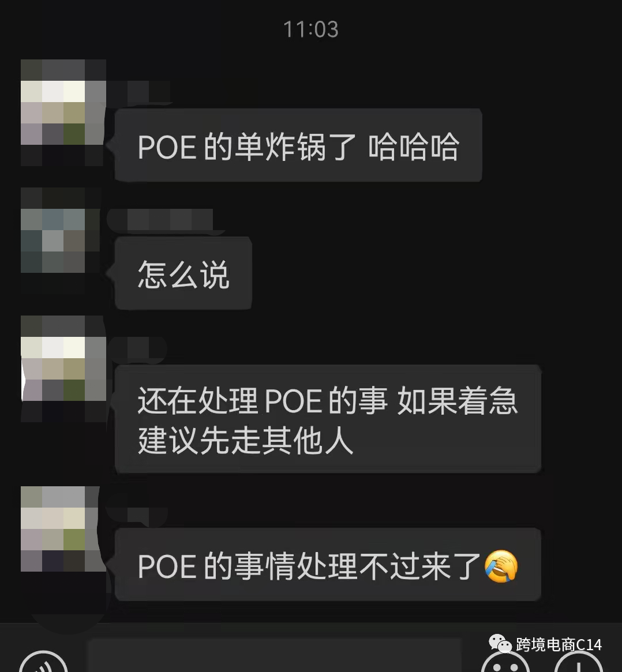Tap the blurred nickname above third message
622x672 pixels.
tap(137, 349)
